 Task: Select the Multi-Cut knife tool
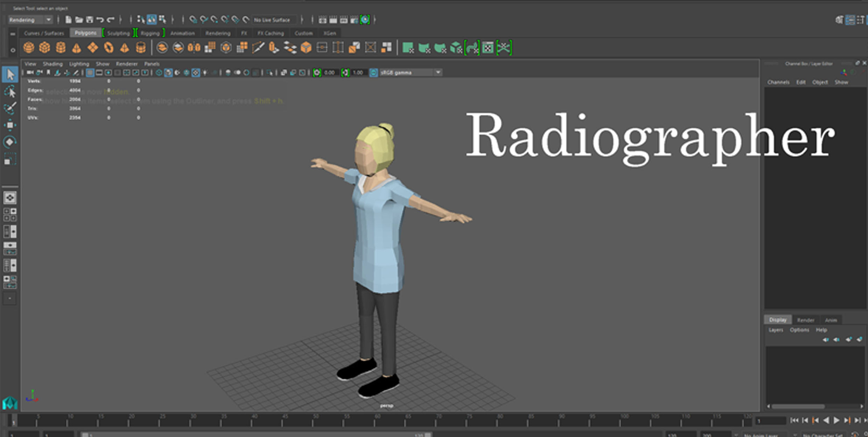pos(258,48)
